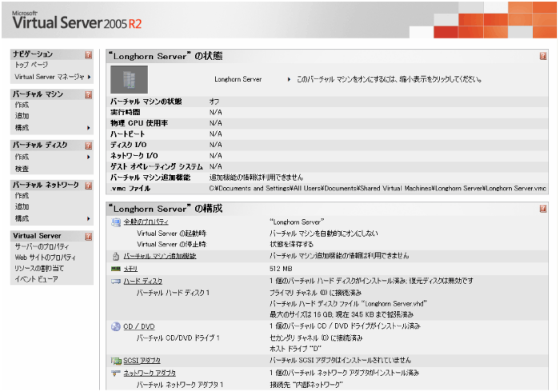Click the SCSI アダプタ icon
The height and width of the screenshot is (392, 560).
pos(116,361)
